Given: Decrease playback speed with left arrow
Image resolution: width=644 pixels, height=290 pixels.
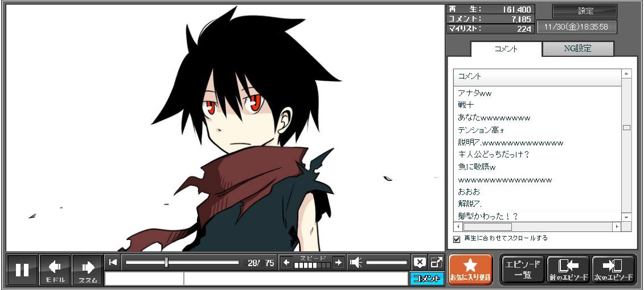Looking at the screenshot, I should pos(286,262).
